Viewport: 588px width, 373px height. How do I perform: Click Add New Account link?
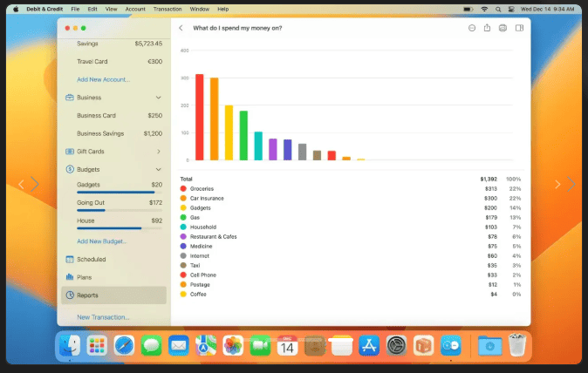point(104,79)
